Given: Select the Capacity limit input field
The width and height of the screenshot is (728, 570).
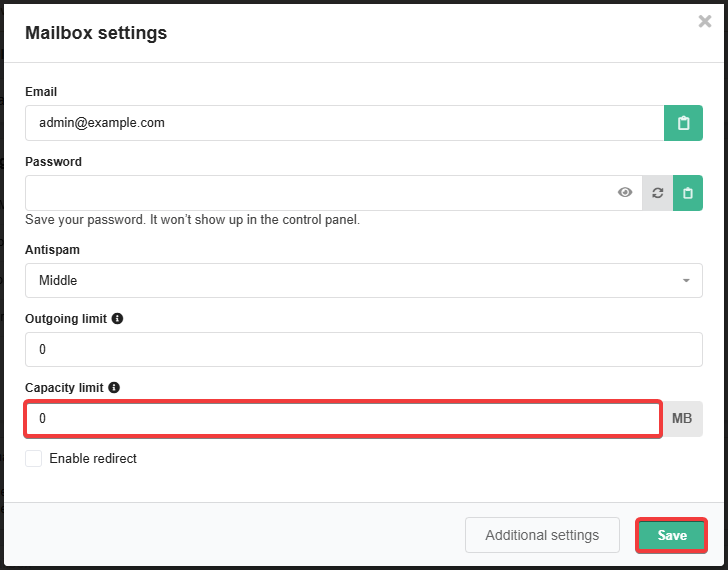Looking at the screenshot, I should [343, 419].
